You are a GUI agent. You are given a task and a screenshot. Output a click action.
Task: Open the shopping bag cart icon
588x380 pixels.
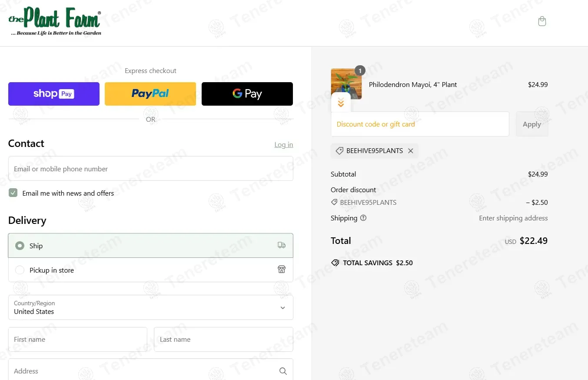pos(542,21)
